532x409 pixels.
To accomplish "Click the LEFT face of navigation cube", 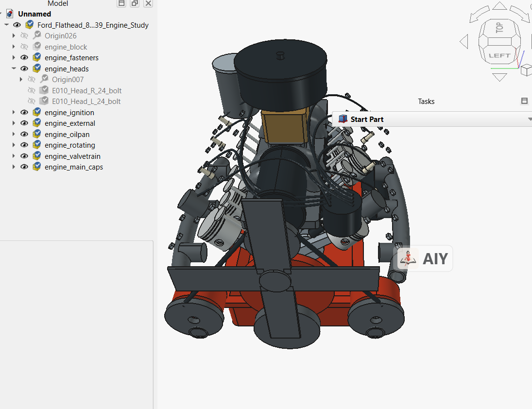I will [x=499, y=56].
